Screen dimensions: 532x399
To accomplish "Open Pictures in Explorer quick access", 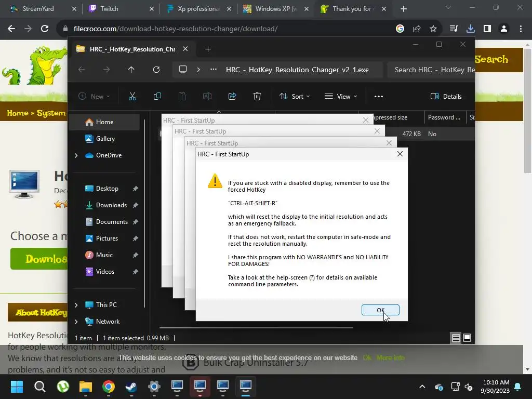I will pyautogui.click(x=107, y=238).
